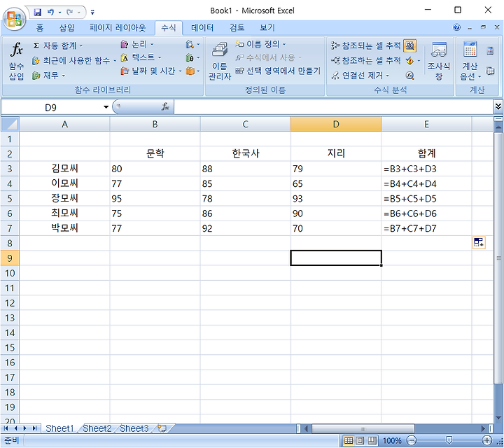Screen dimensions: 504x448
Task: Expand the formula bar with the chevron
Action: click(x=498, y=106)
